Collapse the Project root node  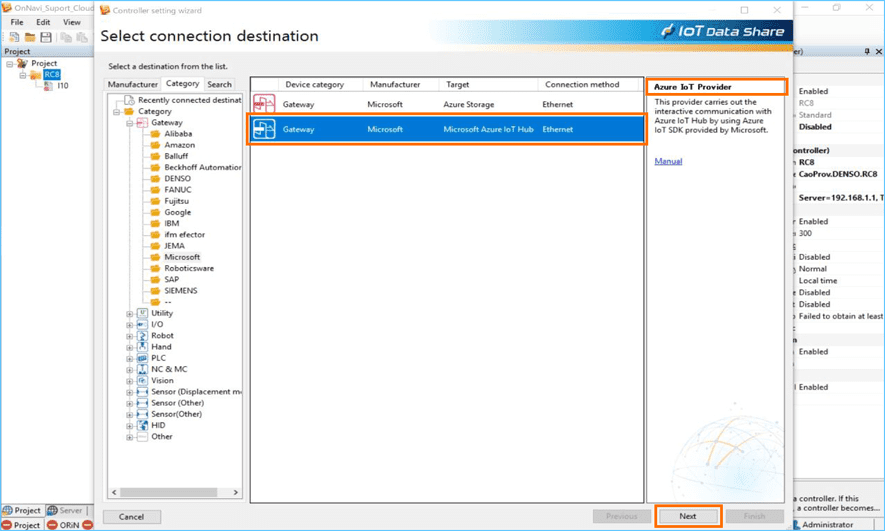point(10,64)
